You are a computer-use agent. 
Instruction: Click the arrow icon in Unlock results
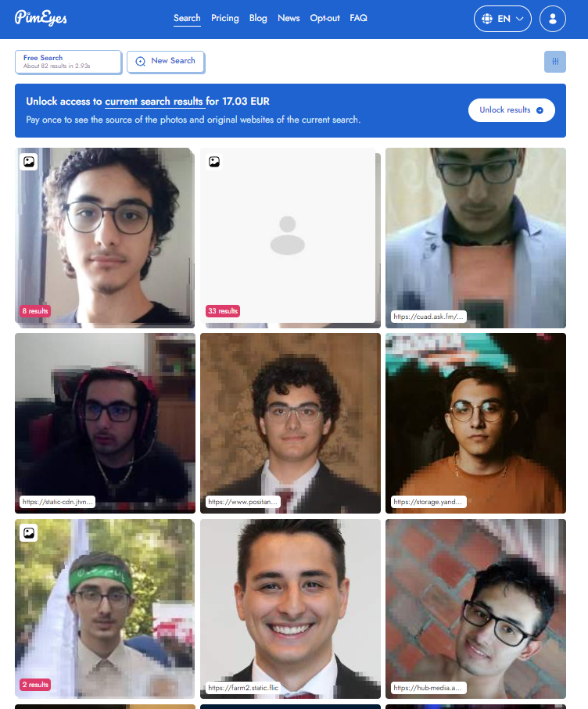point(540,110)
